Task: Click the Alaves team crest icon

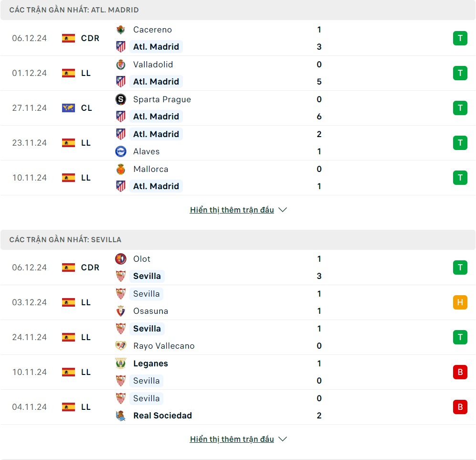Action: (121, 151)
